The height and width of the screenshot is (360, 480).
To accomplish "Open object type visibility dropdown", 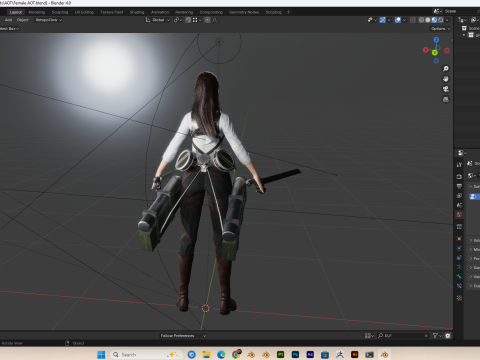I will pyautogui.click(x=372, y=20).
